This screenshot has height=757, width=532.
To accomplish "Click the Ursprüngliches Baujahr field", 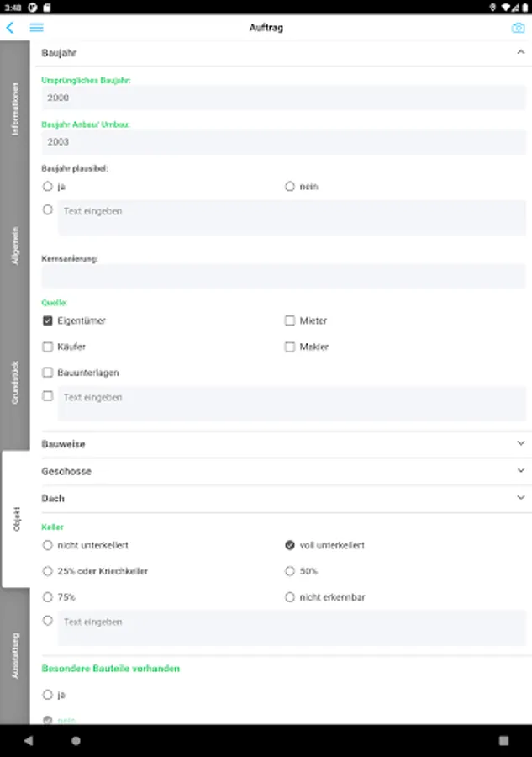I will [x=283, y=98].
